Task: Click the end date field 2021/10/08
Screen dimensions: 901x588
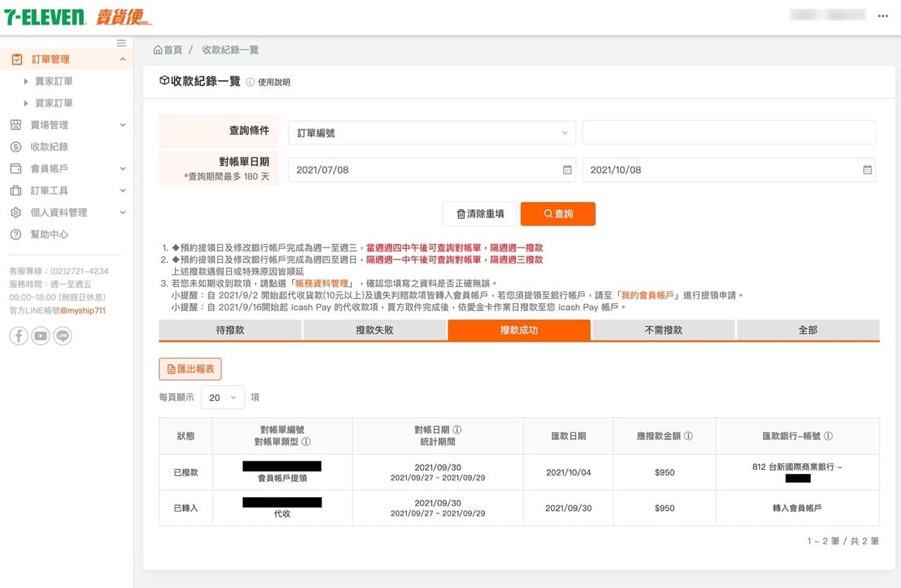Action: (729, 170)
